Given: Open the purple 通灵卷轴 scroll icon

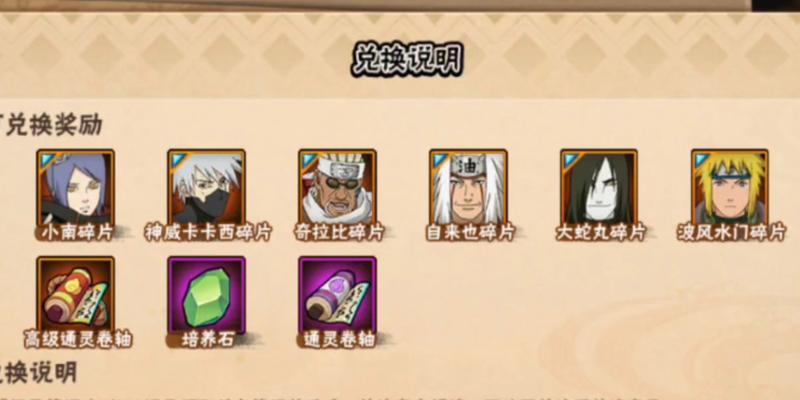Looking at the screenshot, I should pyautogui.click(x=337, y=294).
